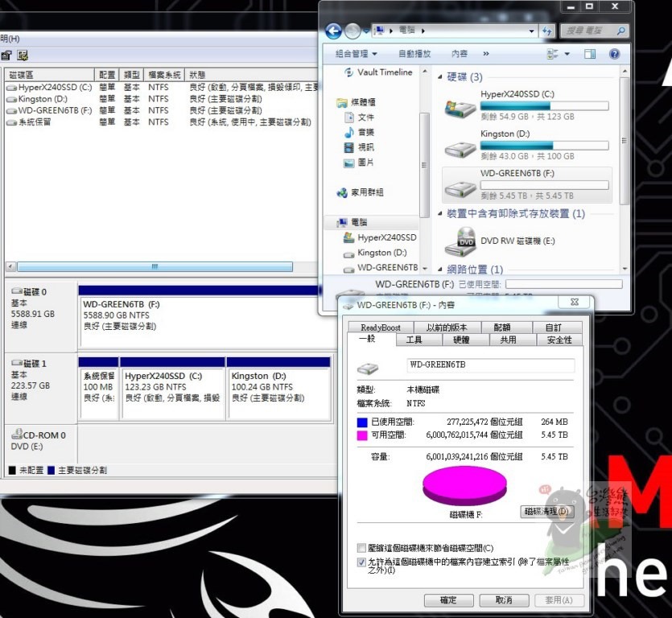Click the change view icon

pyautogui.click(x=552, y=54)
